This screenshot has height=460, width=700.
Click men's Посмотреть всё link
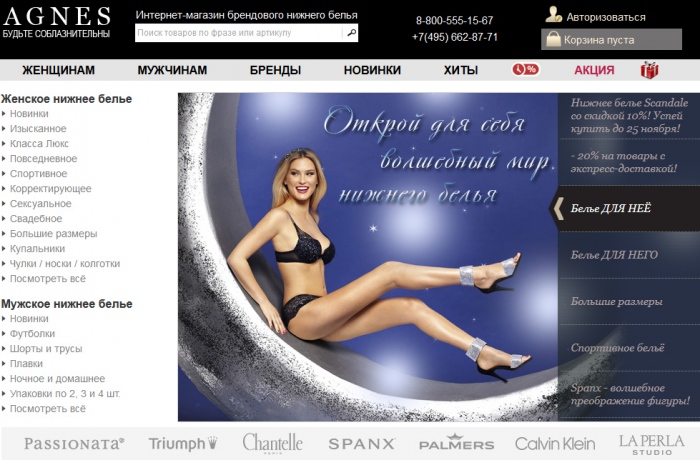click(48, 409)
